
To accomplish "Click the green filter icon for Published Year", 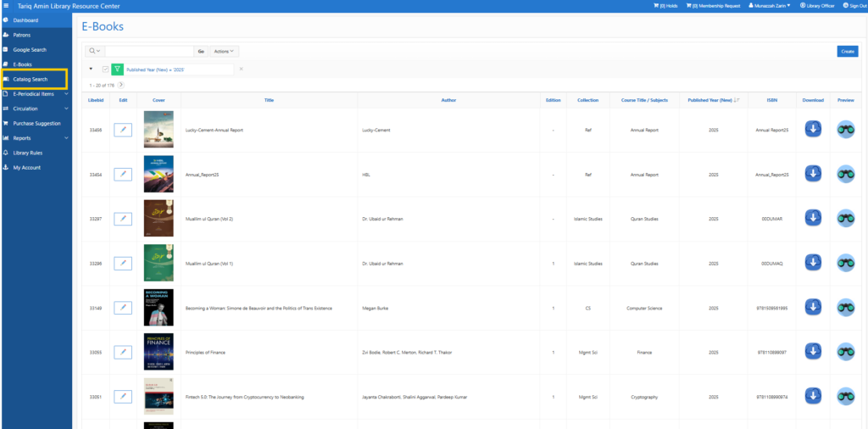I will coord(116,69).
